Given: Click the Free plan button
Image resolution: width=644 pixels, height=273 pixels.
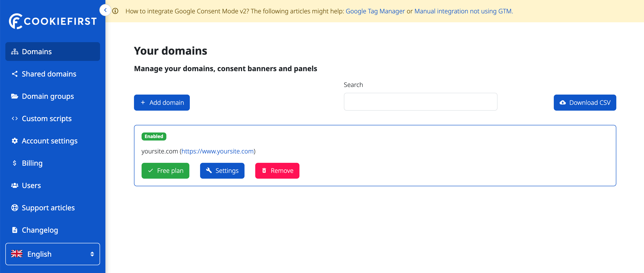Looking at the screenshot, I should click(165, 171).
